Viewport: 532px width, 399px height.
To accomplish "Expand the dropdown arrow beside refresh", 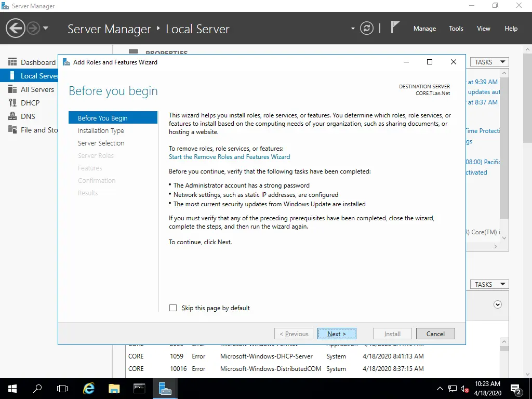I will pos(353,29).
